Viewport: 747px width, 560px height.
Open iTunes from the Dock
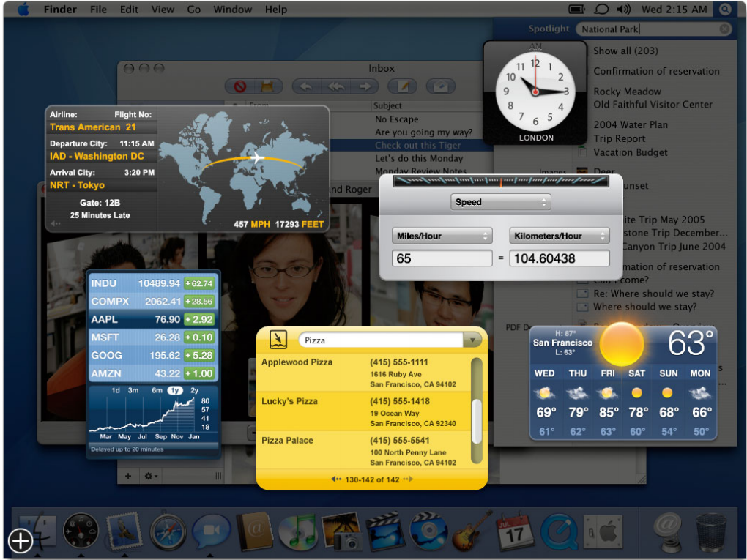click(297, 533)
